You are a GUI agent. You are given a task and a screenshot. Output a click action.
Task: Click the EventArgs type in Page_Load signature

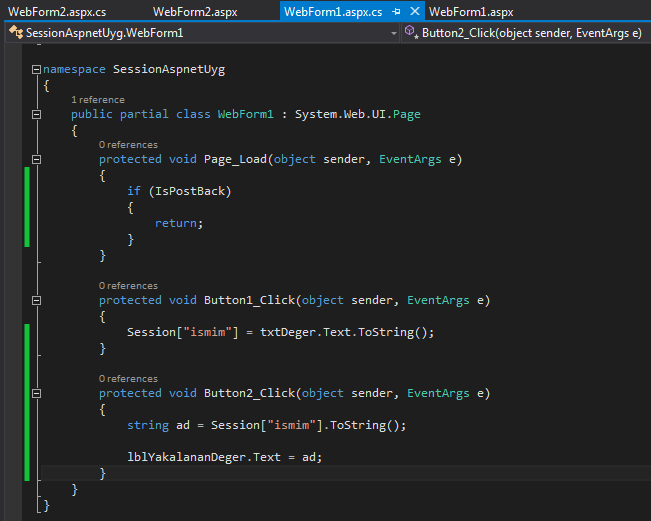point(410,159)
